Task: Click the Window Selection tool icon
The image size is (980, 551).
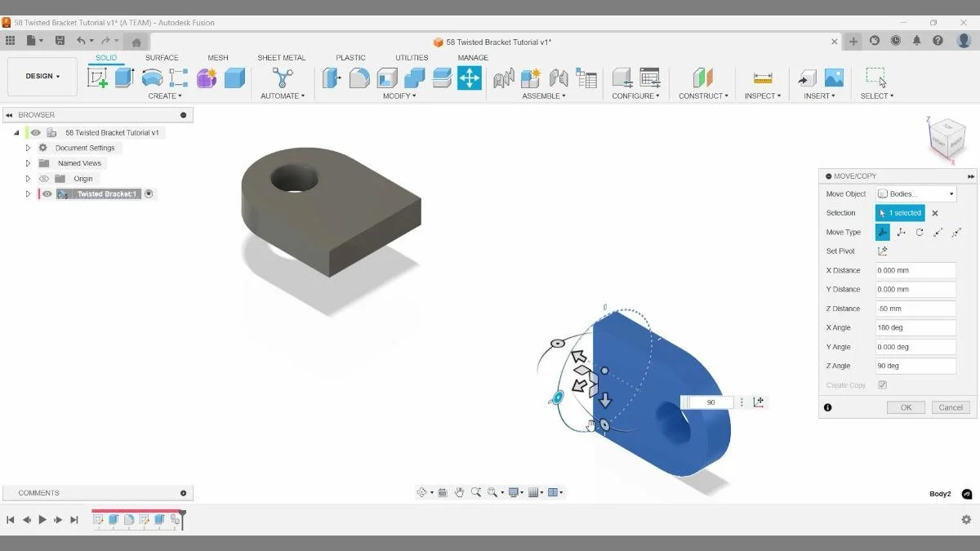Action: (876, 78)
